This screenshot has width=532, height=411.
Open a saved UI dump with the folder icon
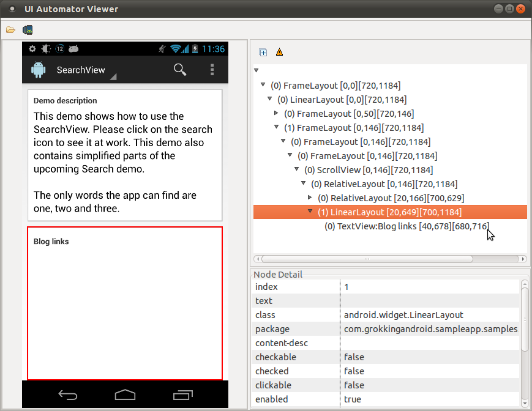pyautogui.click(x=10, y=29)
